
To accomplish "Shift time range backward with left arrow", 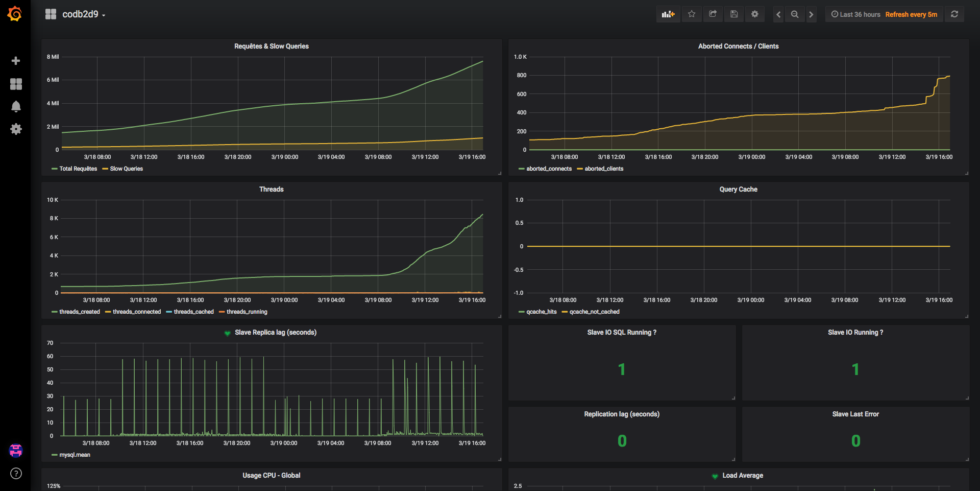I will pyautogui.click(x=778, y=14).
